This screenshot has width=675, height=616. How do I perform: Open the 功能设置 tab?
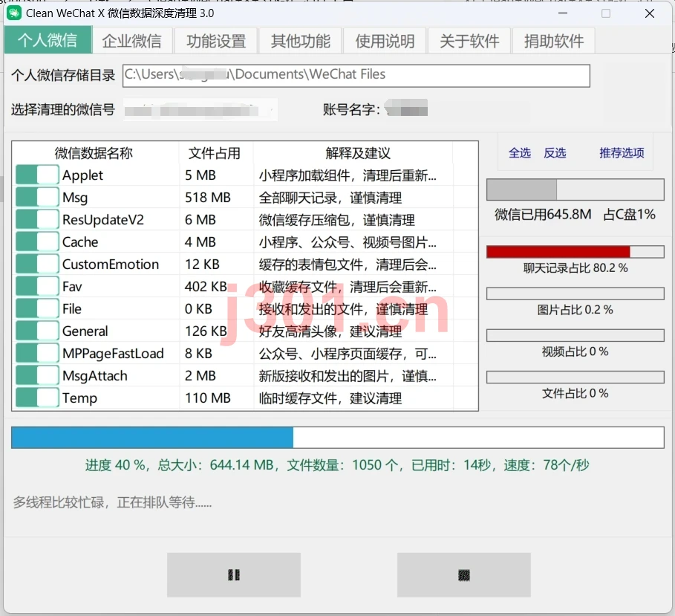coord(216,41)
